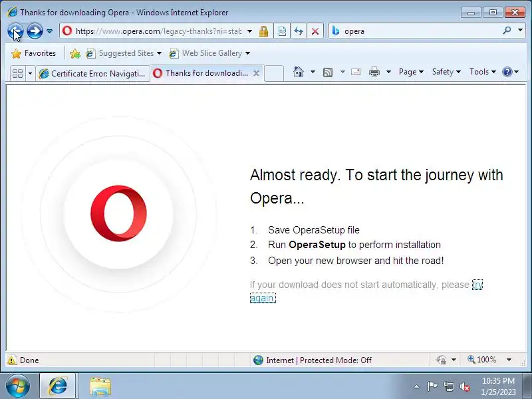Expand the Print options dropdown arrow
Image resolution: width=532 pixels, height=399 pixels.
[389, 72]
